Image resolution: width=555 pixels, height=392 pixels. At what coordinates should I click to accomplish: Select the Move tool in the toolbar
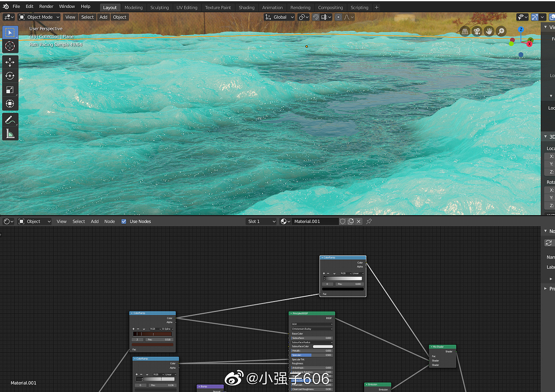tap(10, 62)
